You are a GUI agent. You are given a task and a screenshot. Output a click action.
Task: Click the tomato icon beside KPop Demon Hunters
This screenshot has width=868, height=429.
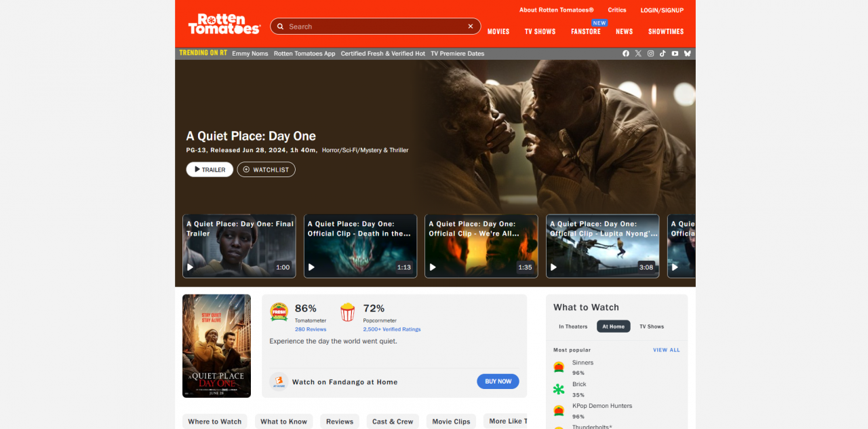[559, 411]
